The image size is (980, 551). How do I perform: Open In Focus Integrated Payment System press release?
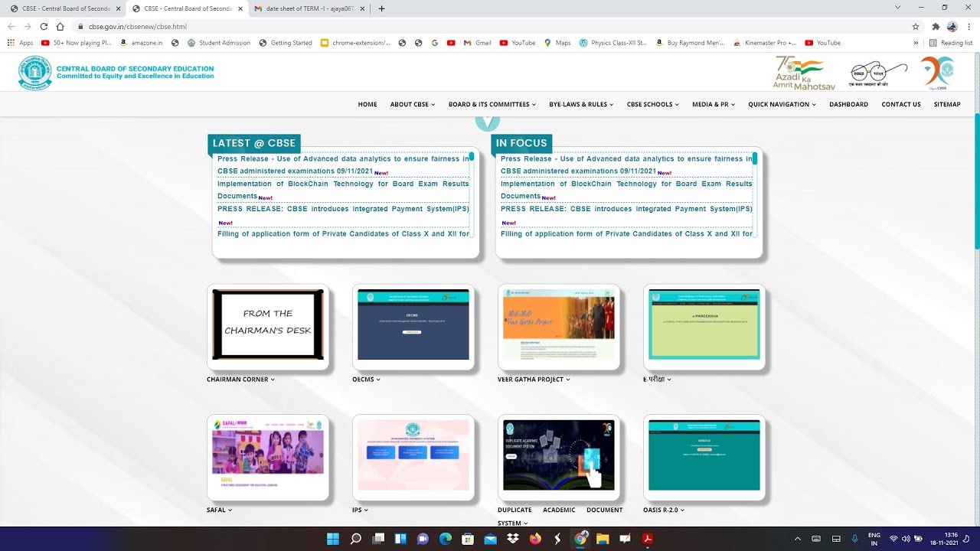(x=626, y=214)
